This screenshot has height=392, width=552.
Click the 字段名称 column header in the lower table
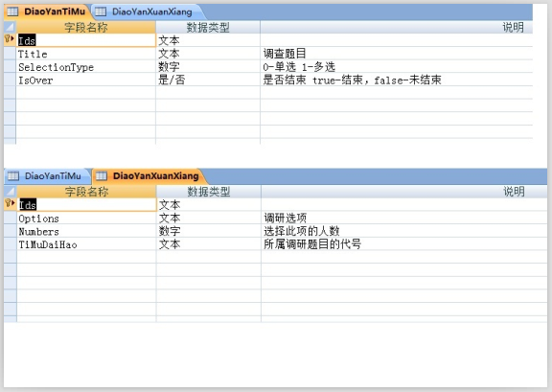coord(86,192)
